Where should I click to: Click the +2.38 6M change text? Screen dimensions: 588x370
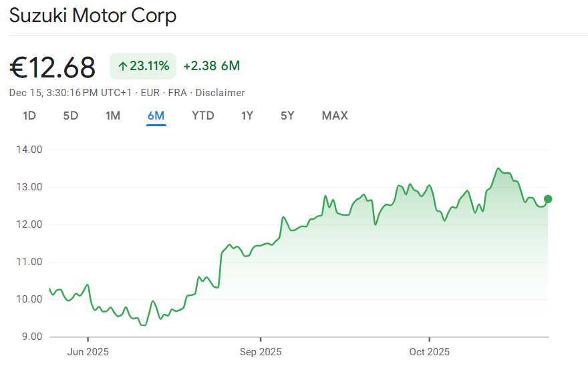(211, 65)
